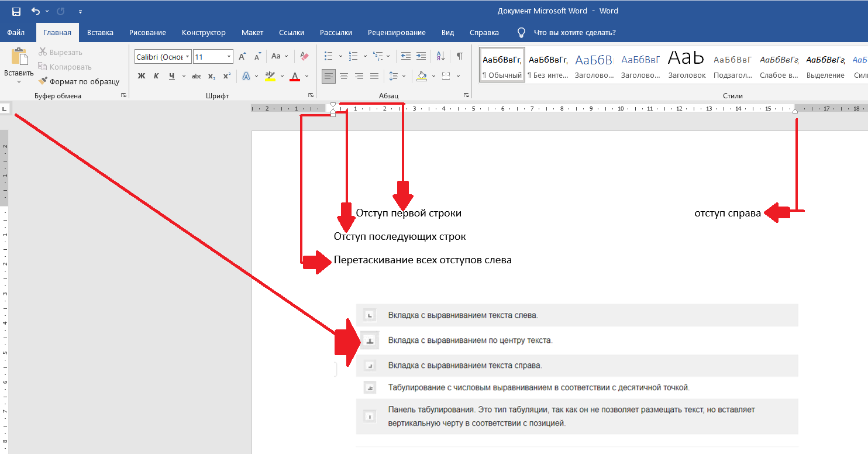Apply red font color button
The width and height of the screenshot is (868, 454).
click(295, 76)
